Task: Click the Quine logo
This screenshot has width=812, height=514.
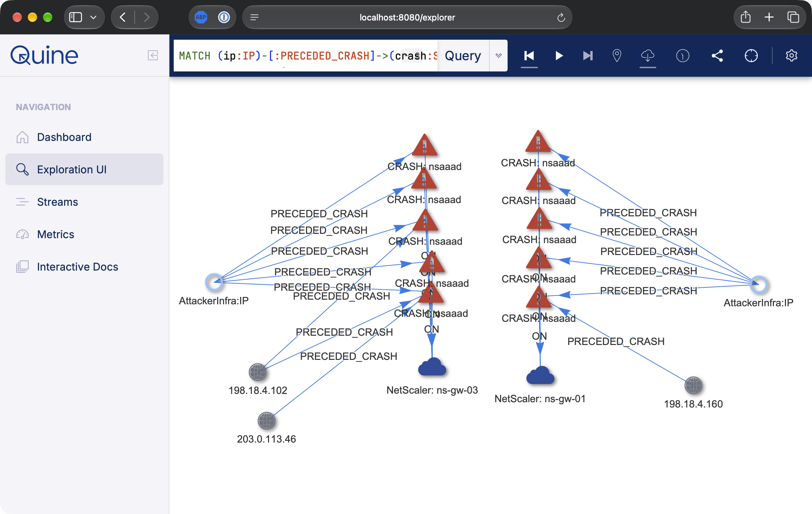Action: coord(44,55)
